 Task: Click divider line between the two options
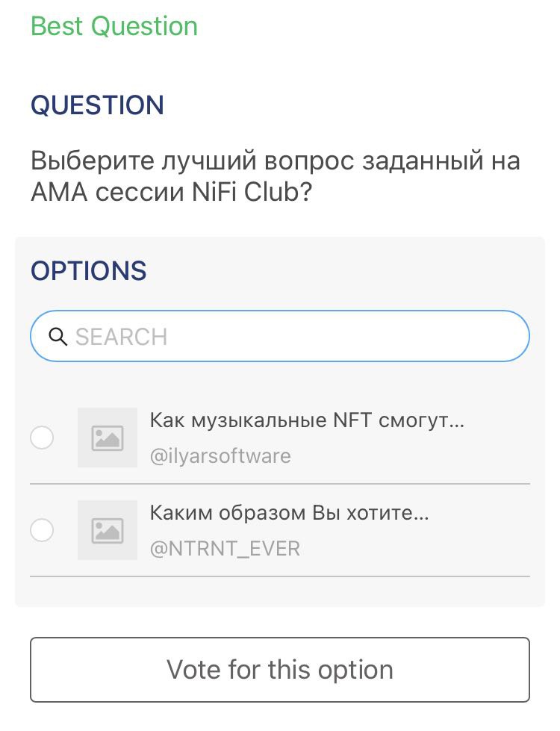coord(280,484)
